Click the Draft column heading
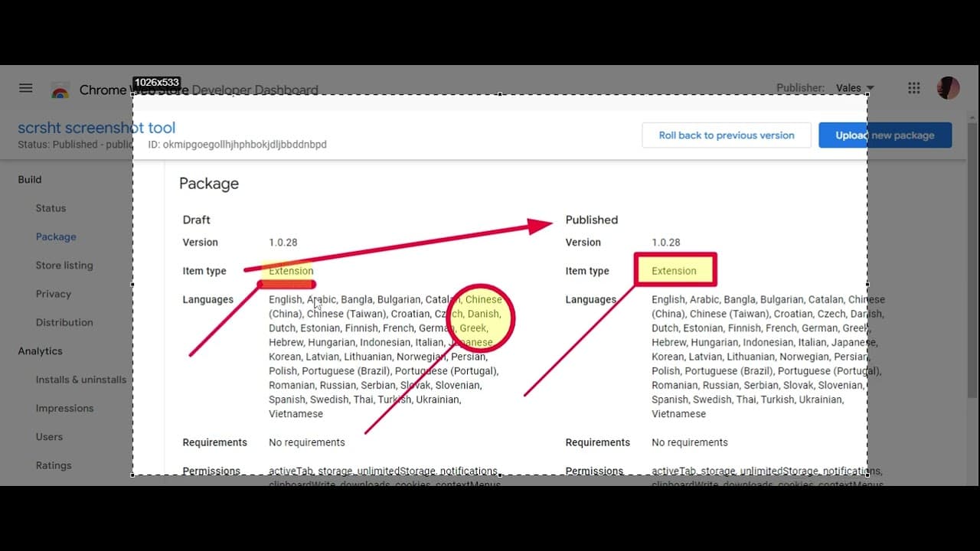Screen dimensions: 980x551 (196, 220)
